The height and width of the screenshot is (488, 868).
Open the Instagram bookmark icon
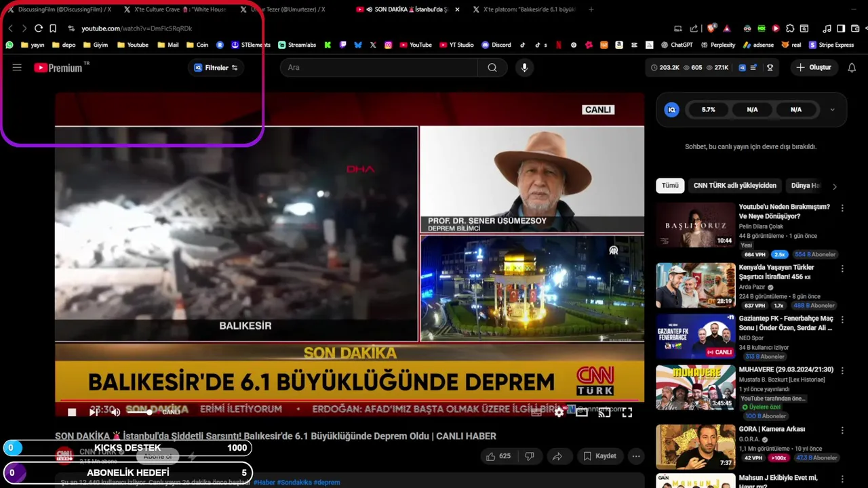point(388,45)
